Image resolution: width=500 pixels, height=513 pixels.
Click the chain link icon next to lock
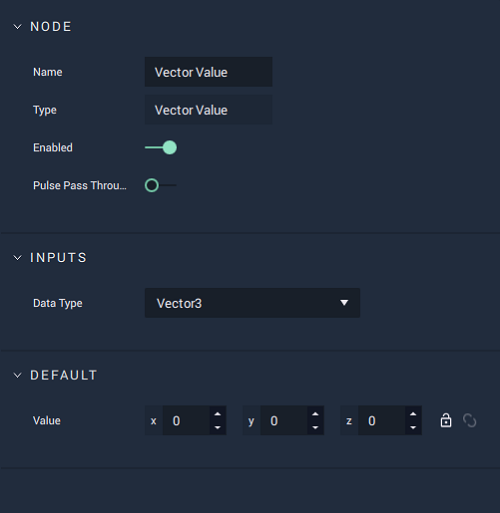[469, 420]
